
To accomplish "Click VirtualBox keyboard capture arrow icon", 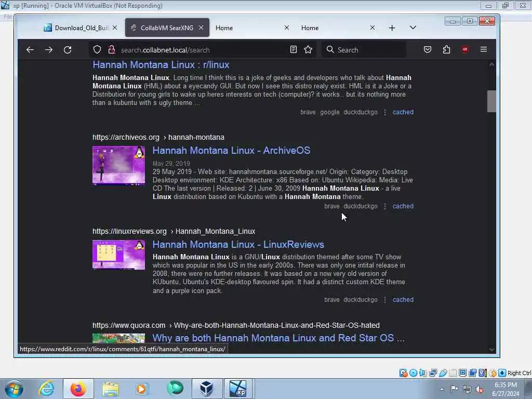I will tap(502, 373).
